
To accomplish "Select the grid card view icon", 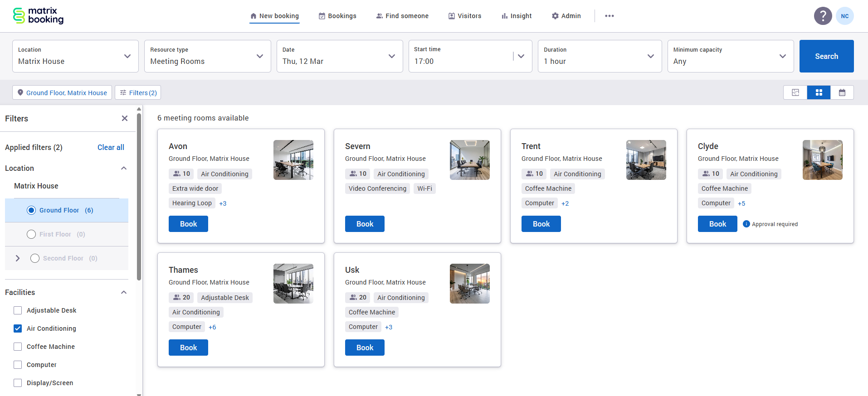I will (x=819, y=92).
